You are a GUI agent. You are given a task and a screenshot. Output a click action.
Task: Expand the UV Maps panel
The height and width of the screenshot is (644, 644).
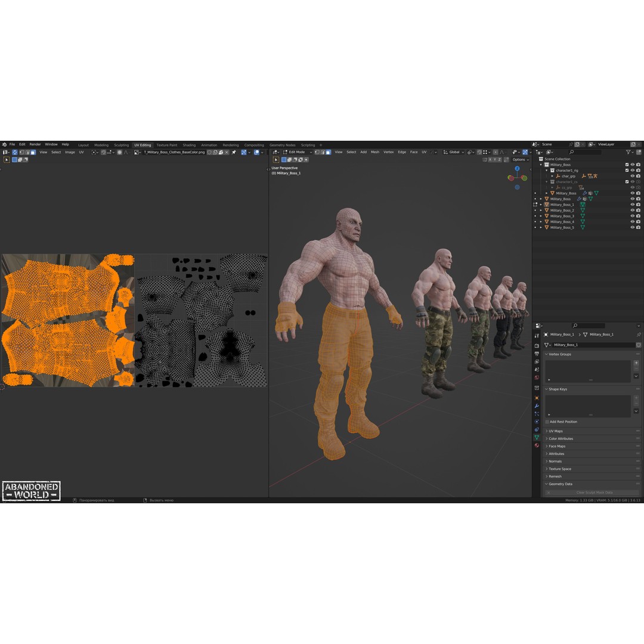point(592,431)
